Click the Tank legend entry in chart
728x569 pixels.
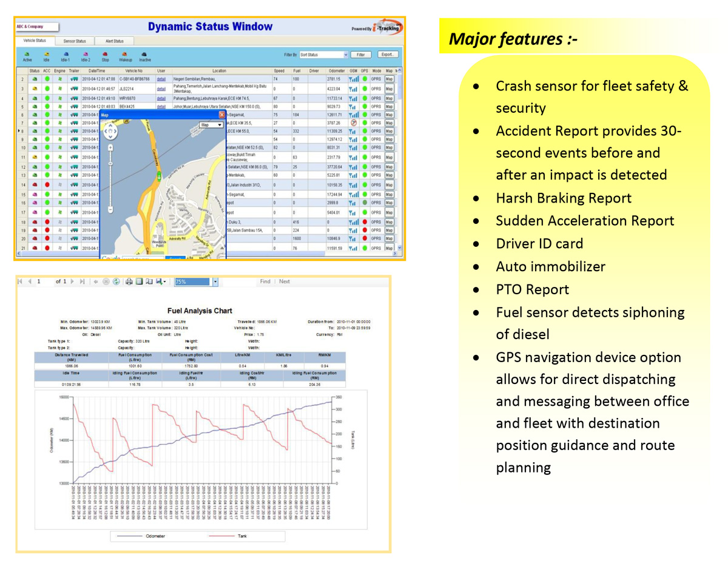[x=227, y=536]
